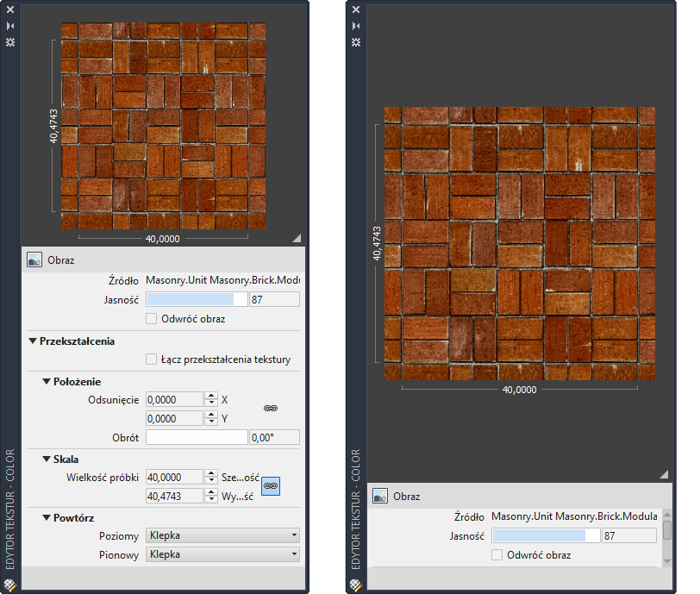700x594 pixels.
Task: Click the Obraz image icon in left panel
Action: click(x=35, y=259)
